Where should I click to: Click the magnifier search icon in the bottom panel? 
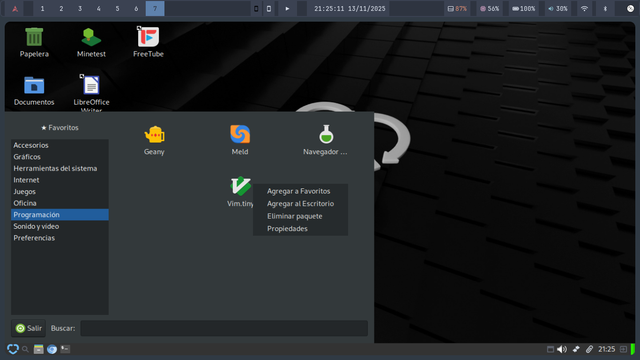pyautogui.click(x=25, y=349)
